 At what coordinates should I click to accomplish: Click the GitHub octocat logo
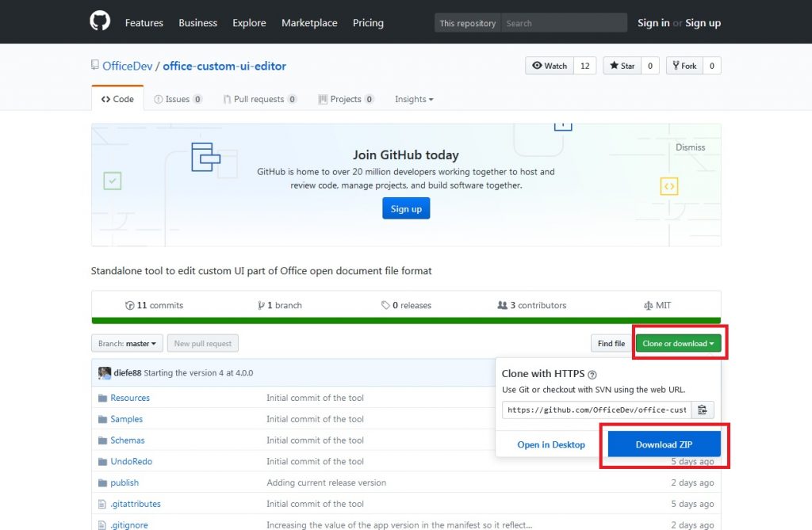coord(98,21)
